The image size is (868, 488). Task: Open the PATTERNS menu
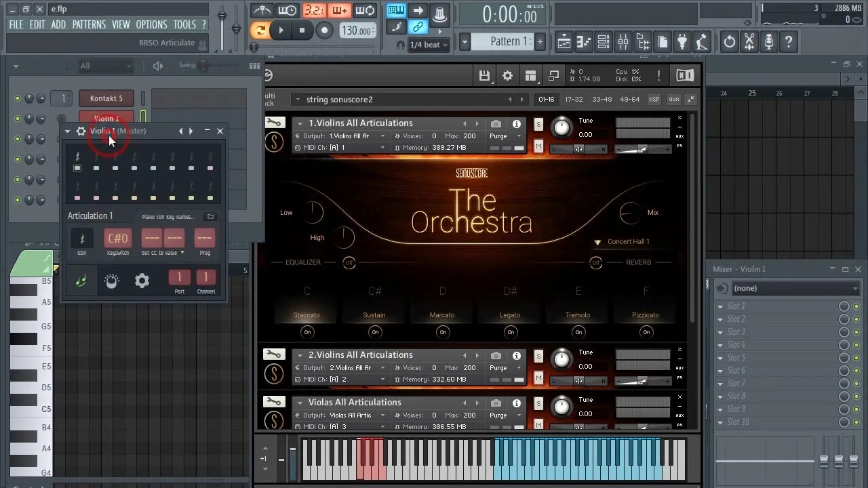[x=89, y=24]
